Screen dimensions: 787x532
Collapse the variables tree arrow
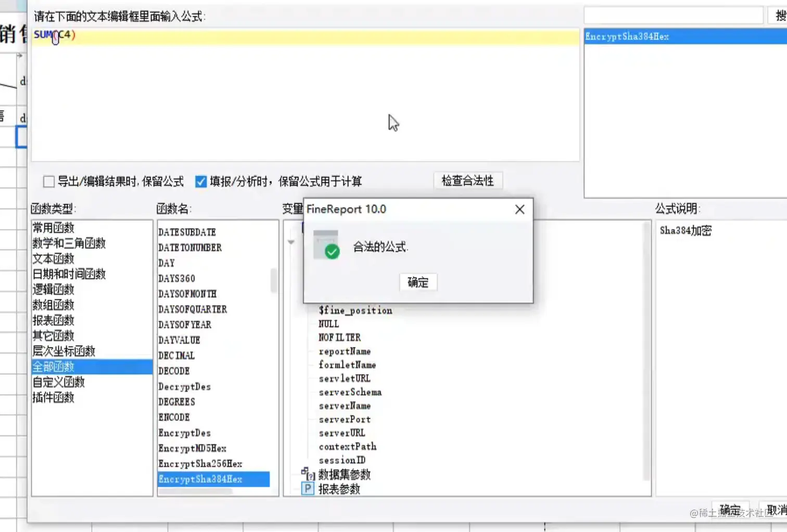[x=291, y=242]
